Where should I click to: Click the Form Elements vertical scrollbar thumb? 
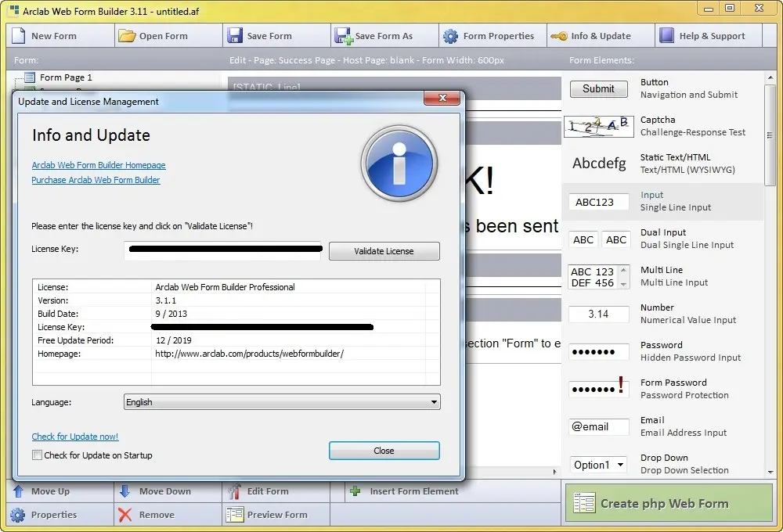coord(770,135)
